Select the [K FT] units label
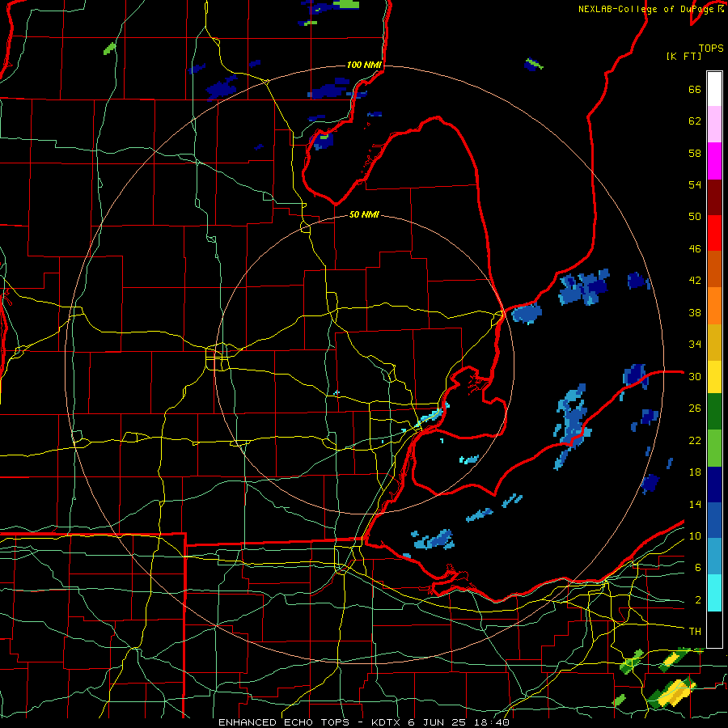728x728 pixels. [684, 56]
